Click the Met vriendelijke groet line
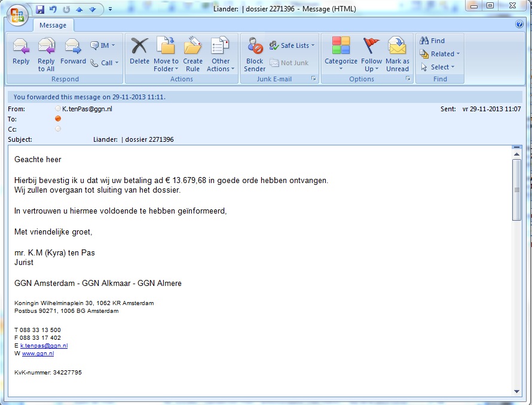 (53, 232)
